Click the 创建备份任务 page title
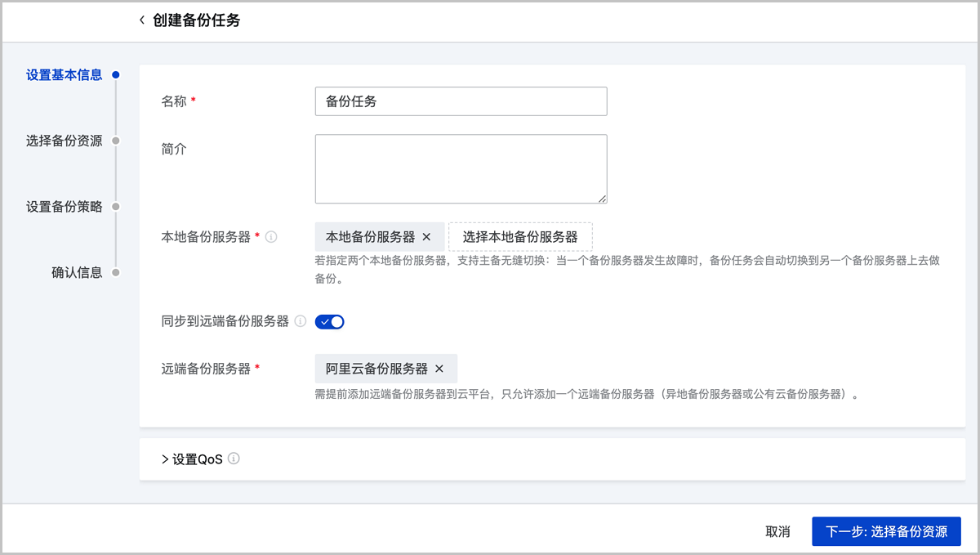Screen dimensions: 980x555 point(196,20)
